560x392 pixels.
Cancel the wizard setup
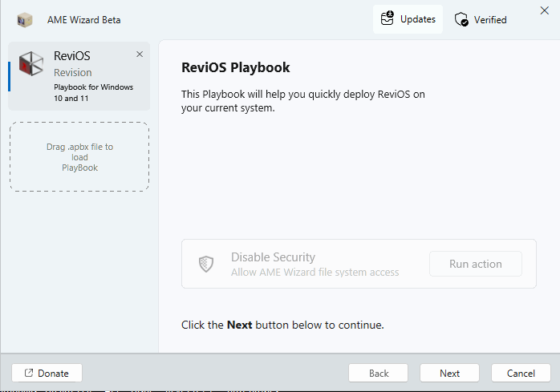coord(520,374)
